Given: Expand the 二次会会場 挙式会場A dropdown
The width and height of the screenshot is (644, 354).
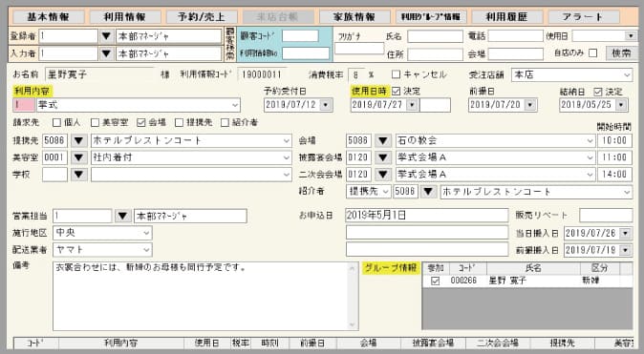Looking at the screenshot, I should pos(590,175).
